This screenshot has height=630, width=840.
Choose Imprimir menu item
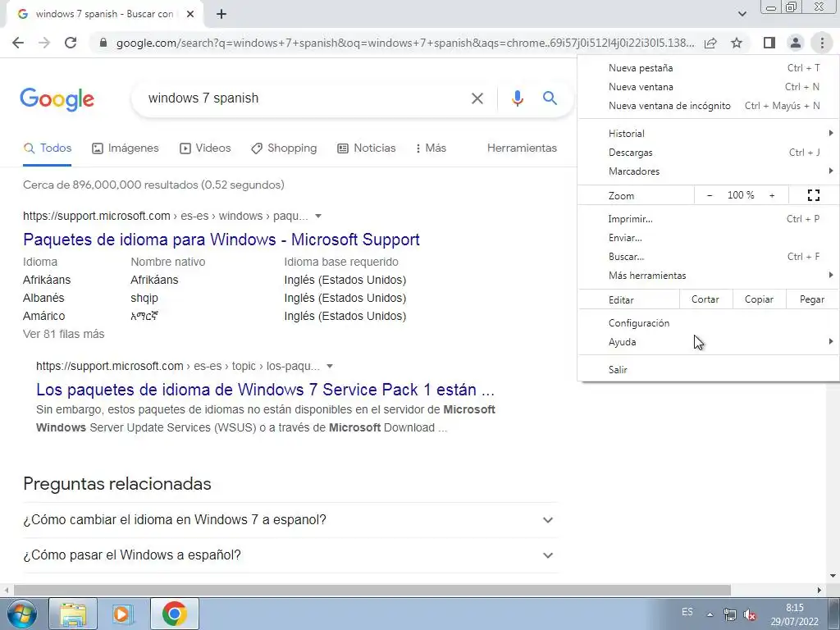click(x=708, y=219)
